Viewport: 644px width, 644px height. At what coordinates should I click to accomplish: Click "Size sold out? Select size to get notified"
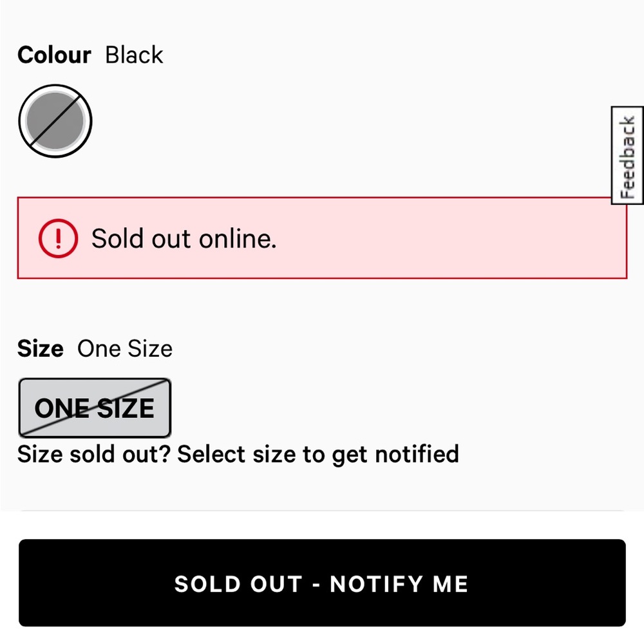(x=238, y=454)
